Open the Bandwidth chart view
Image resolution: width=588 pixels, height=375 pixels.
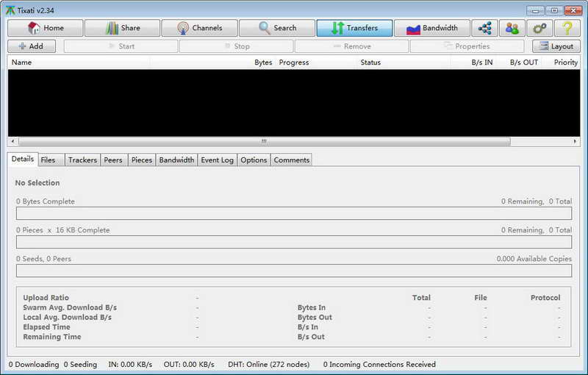(432, 28)
